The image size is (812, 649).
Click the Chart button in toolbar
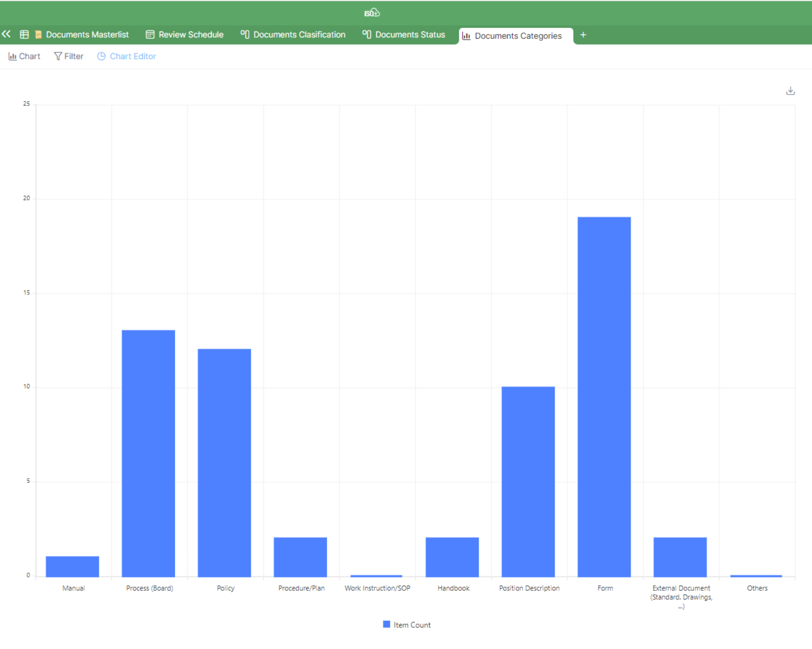tap(24, 56)
